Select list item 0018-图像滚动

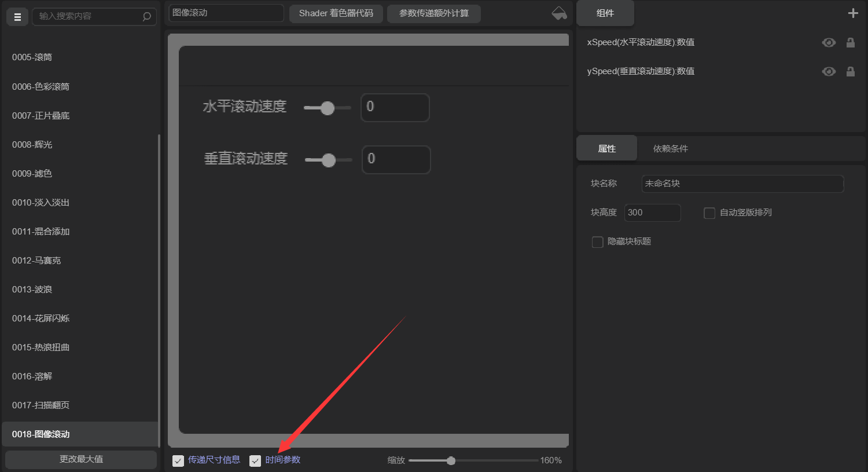coord(80,434)
